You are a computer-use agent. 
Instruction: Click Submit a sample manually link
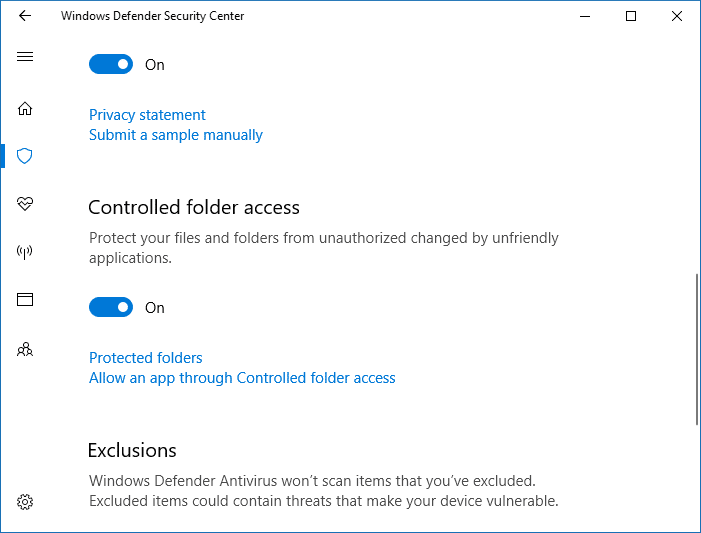click(176, 135)
